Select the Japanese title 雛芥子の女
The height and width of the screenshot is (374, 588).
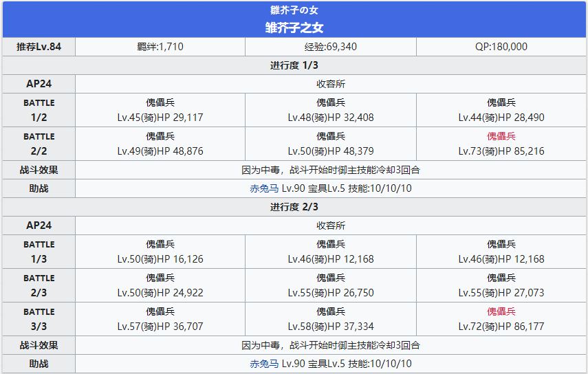click(x=294, y=10)
